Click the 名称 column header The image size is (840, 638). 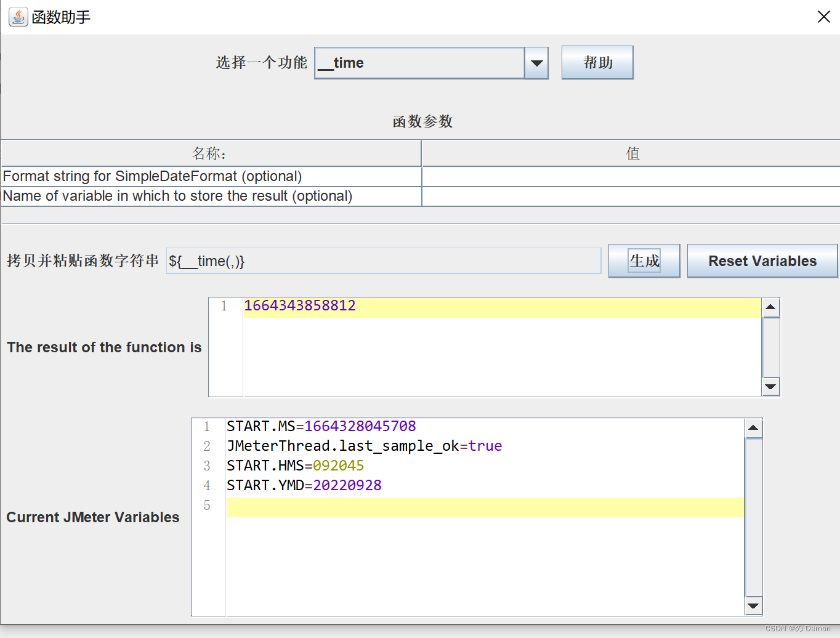[x=211, y=153]
